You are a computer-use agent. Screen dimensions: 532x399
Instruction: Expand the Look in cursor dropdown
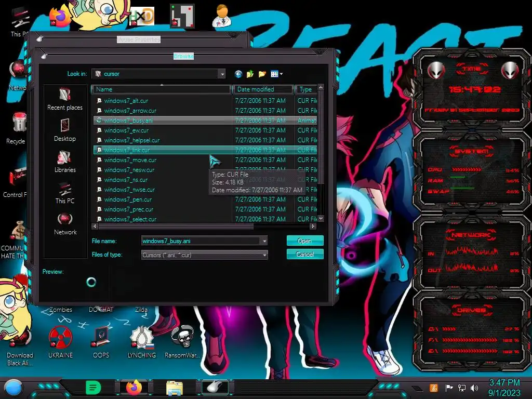222,74
